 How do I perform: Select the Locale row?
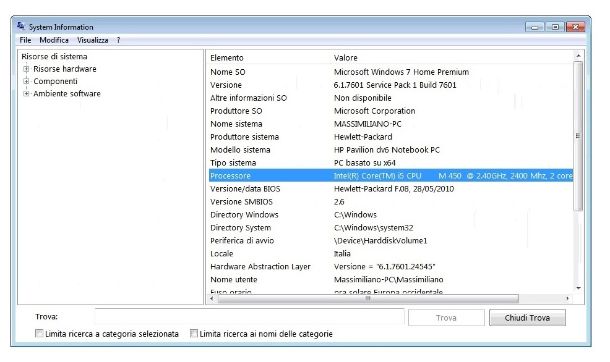click(391, 254)
